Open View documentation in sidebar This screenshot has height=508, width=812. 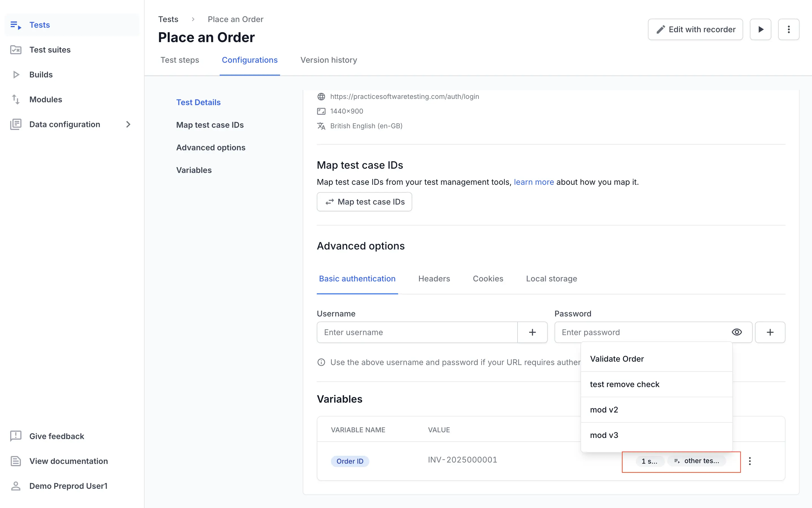coord(68,461)
